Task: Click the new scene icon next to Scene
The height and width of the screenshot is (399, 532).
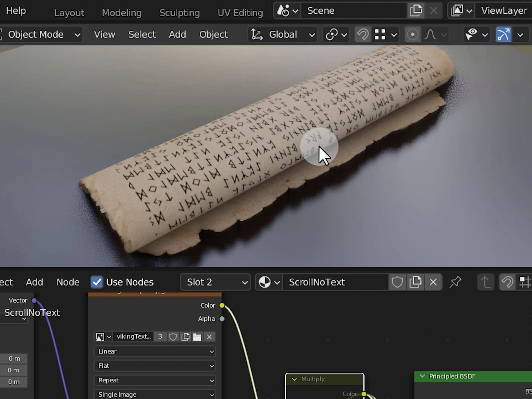Action: pyautogui.click(x=416, y=11)
